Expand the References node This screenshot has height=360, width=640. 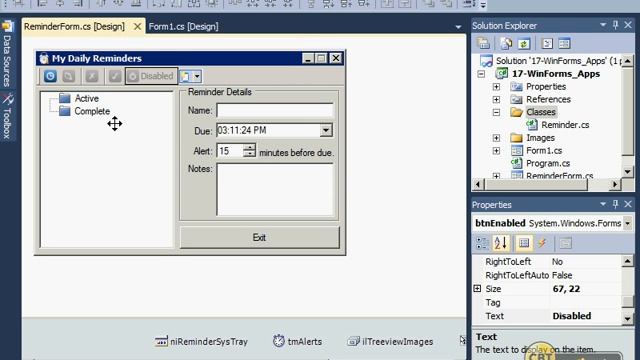point(496,100)
